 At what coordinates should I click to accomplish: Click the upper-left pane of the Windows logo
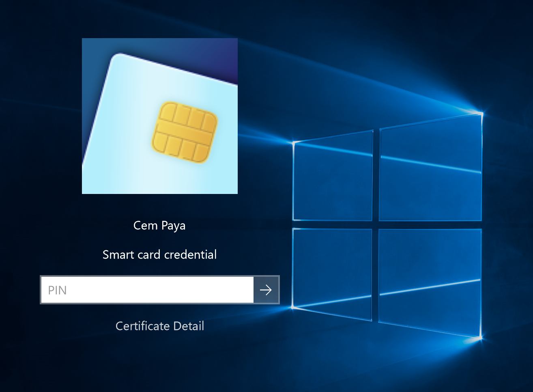coord(333,179)
